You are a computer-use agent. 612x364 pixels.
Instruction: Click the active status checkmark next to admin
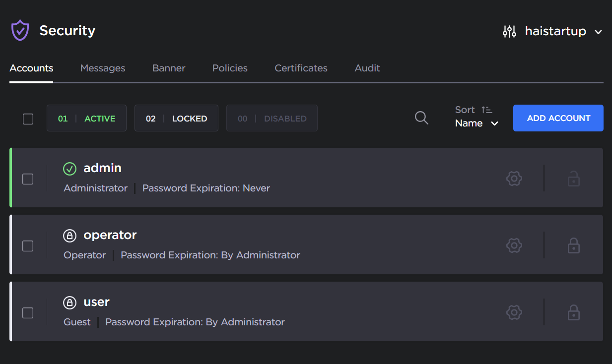point(69,169)
